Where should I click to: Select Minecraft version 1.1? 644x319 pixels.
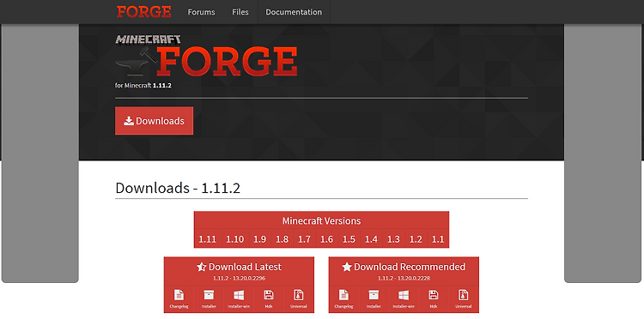438,239
